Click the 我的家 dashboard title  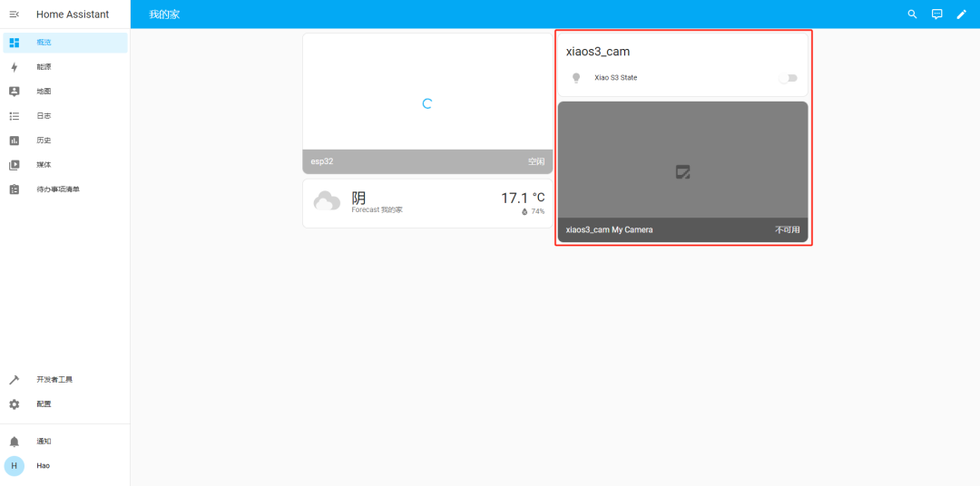[x=164, y=15]
